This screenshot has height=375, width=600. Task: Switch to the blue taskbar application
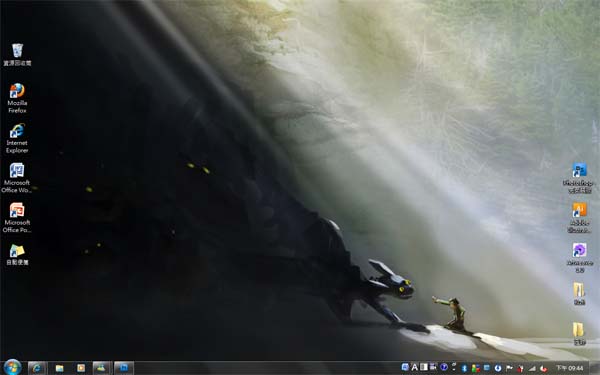(124, 368)
